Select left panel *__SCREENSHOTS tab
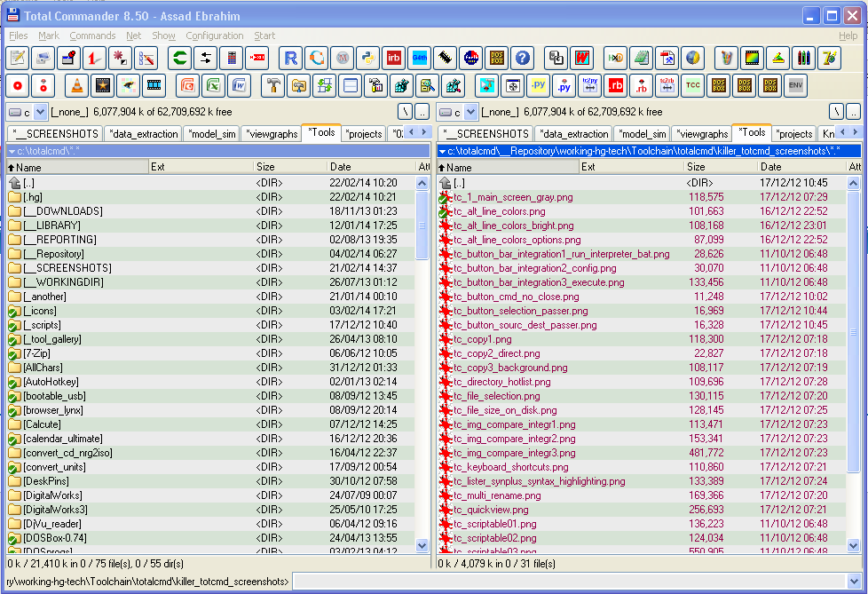 [x=55, y=134]
